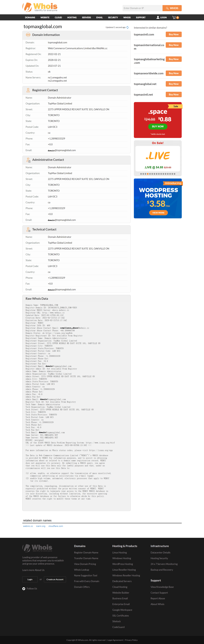
Task: Click the login user icon
Action: 158,18
